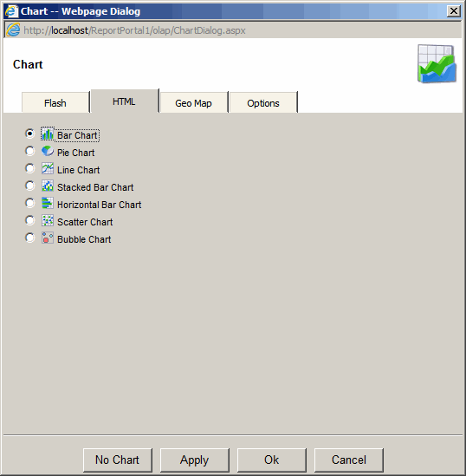
Task: Click the large chart logo in header
Action: click(437, 64)
